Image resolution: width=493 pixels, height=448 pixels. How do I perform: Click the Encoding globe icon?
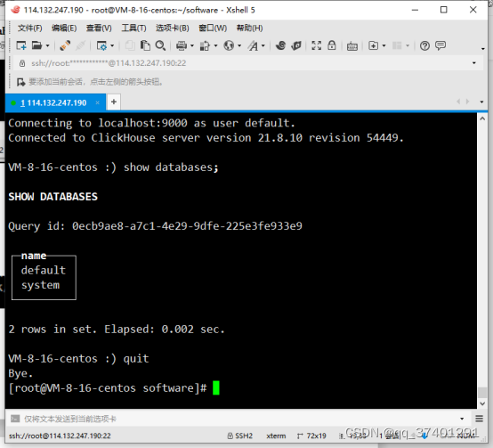coord(229,45)
